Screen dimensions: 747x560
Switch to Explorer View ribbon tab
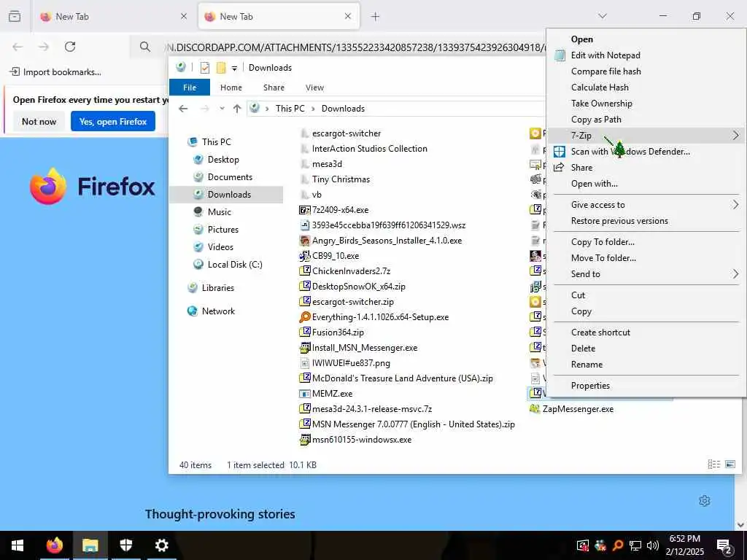coord(314,87)
